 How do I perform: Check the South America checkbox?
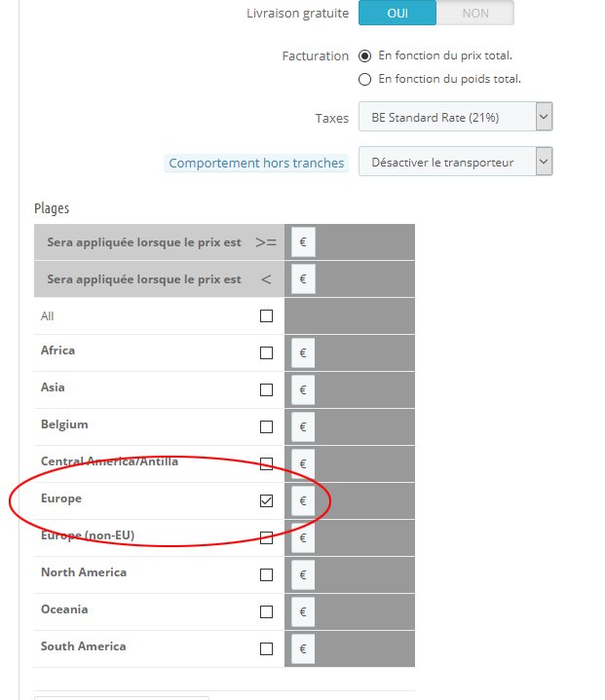click(x=266, y=648)
